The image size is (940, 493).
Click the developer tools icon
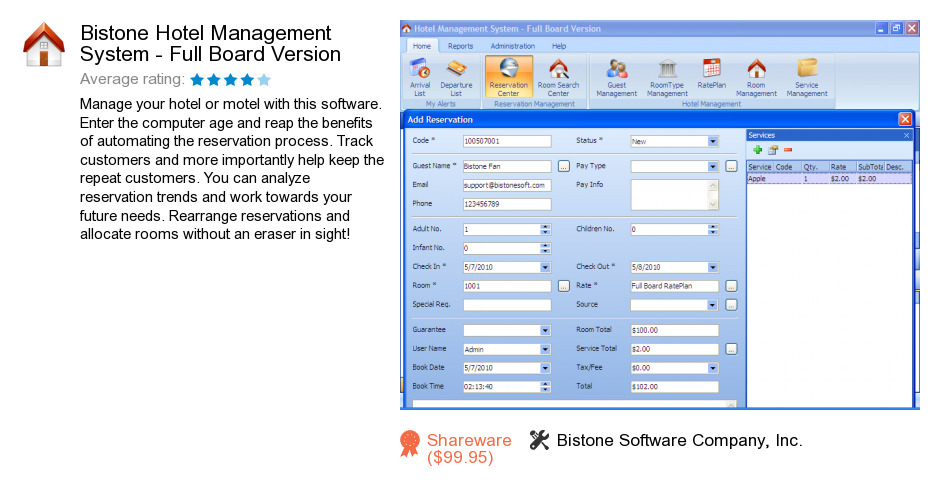[539, 440]
